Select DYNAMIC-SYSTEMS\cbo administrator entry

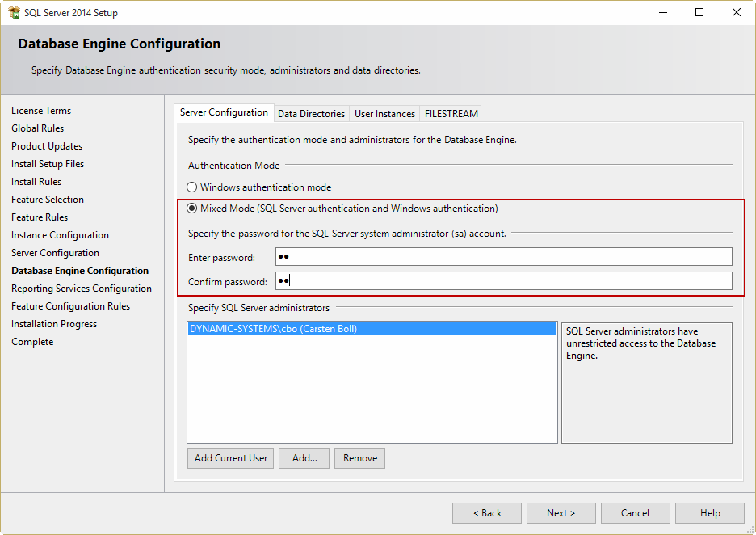273,329
